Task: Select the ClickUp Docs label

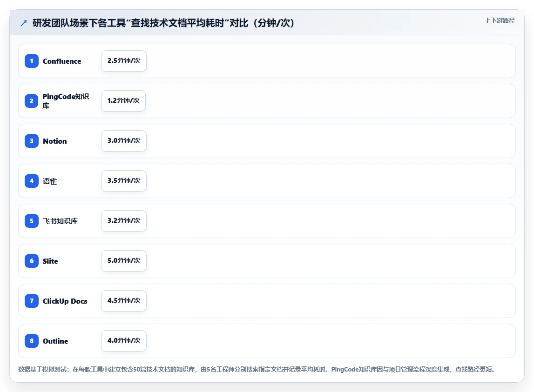Action: (x=65, y=301)
